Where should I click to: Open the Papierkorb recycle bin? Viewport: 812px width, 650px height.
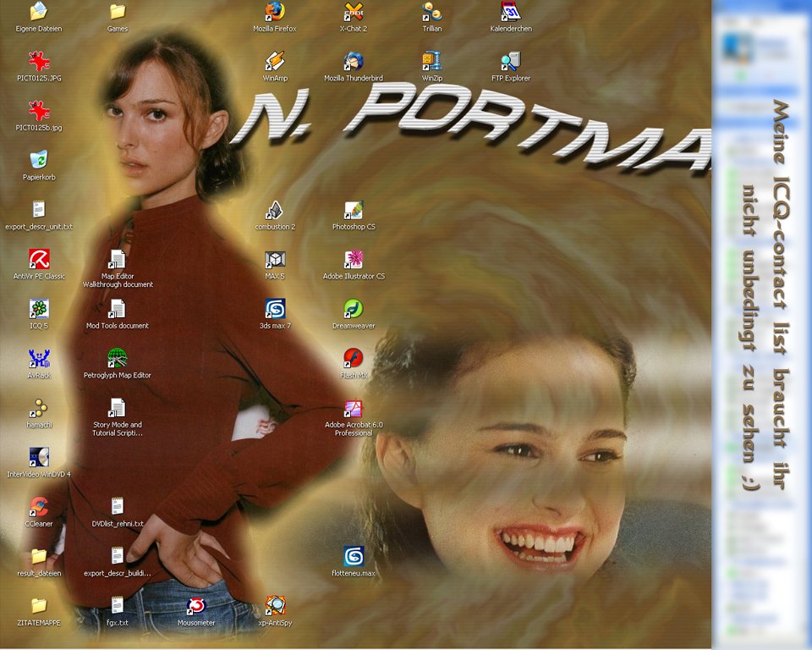(x=39, y=161)
